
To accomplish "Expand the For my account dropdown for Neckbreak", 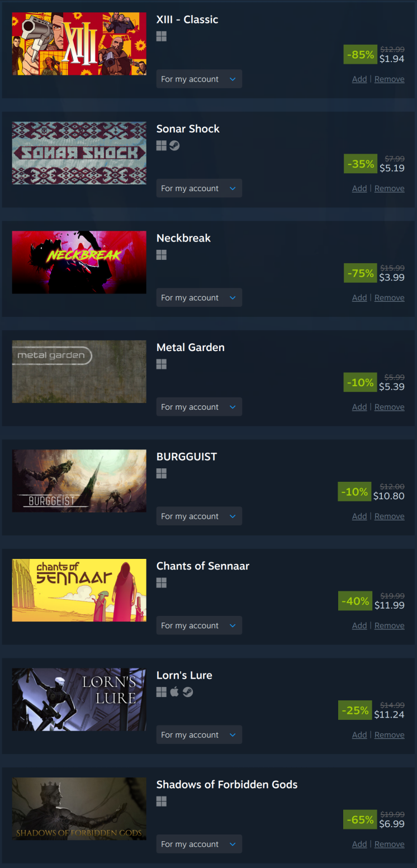I will point(199,297).
